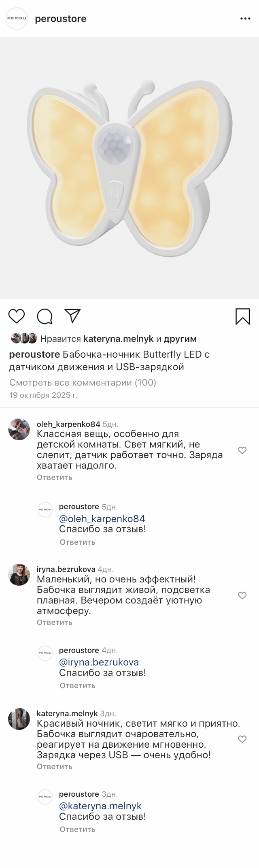Open the post comment bubble icon

[45, 316]
